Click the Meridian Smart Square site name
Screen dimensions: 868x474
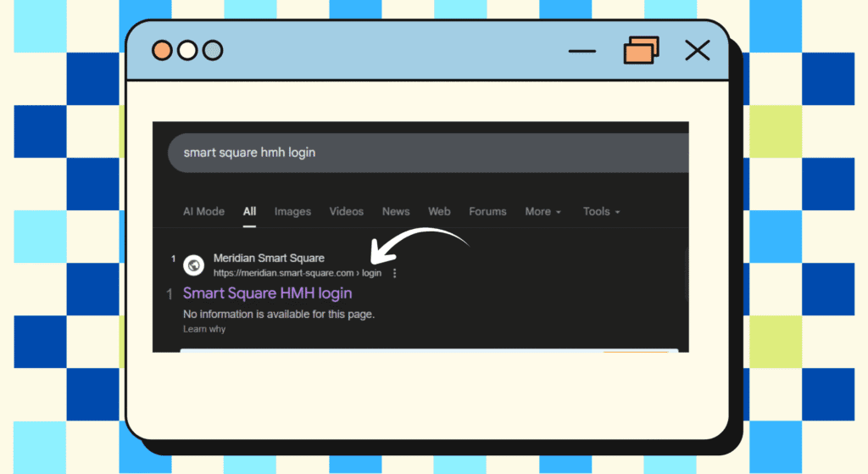[269, 258]
